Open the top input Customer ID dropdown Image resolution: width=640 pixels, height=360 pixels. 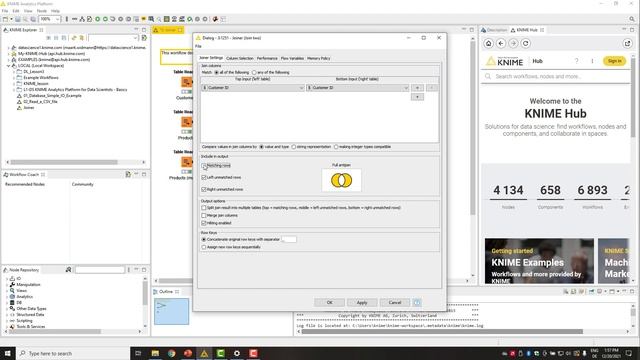click(253, 88)
